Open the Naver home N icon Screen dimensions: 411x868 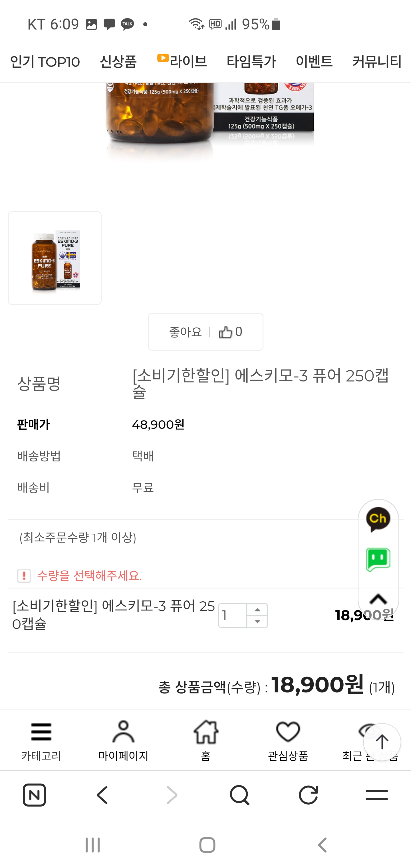34,795
